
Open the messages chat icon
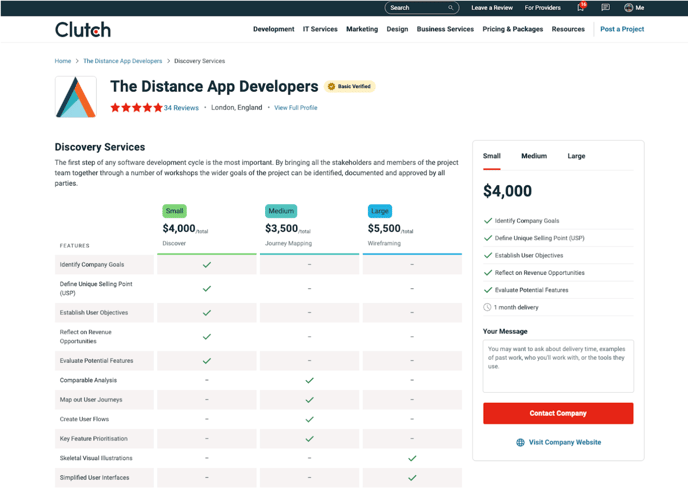(x=606, y=7)
